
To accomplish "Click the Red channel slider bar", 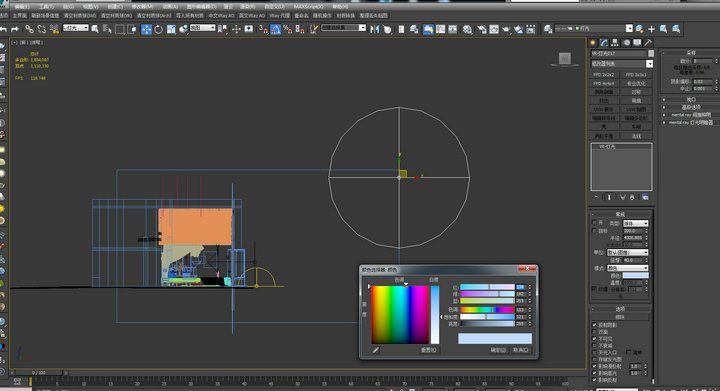I will coord(487,287).
